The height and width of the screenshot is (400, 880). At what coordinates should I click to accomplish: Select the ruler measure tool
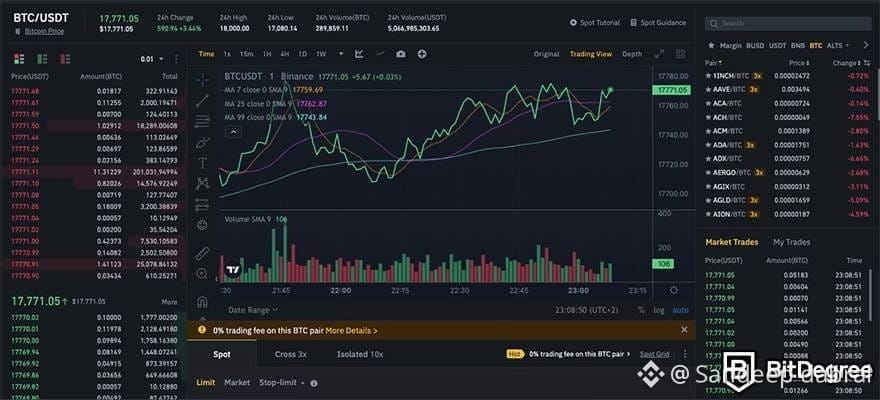click(203, 254)
